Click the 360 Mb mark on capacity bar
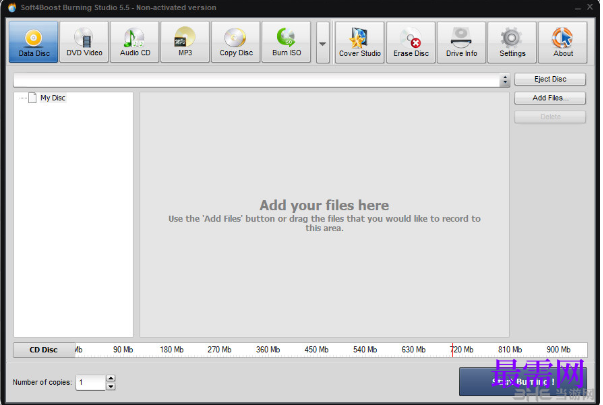603x405 pixels. [x=268, y=350]
